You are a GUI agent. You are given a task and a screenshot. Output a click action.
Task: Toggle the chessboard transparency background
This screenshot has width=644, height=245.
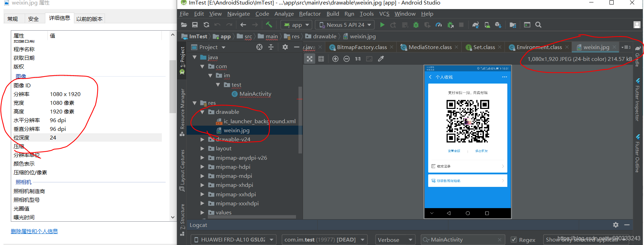[310, 59]
